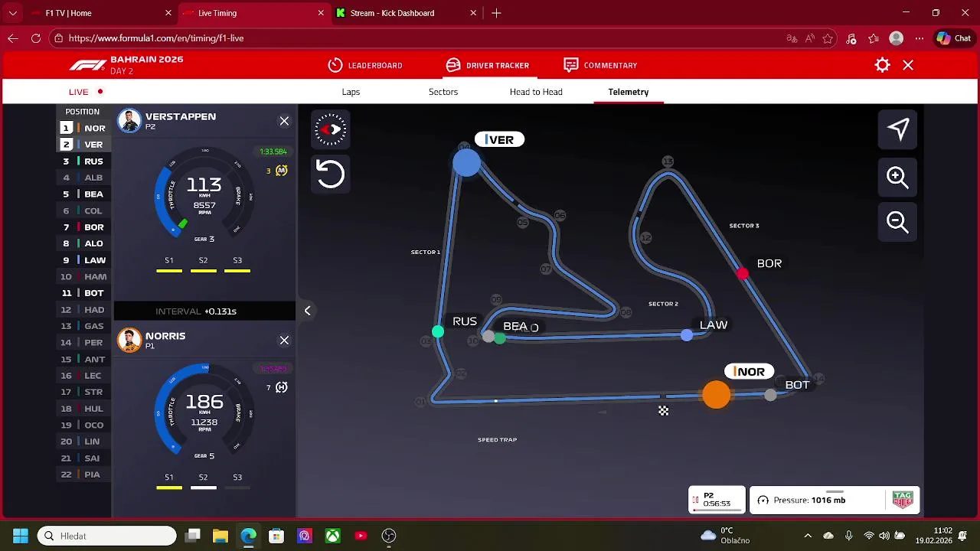The height and width of the screenshot is (551, 980).
Task: Close live timing with the header X
Action: 908,65
